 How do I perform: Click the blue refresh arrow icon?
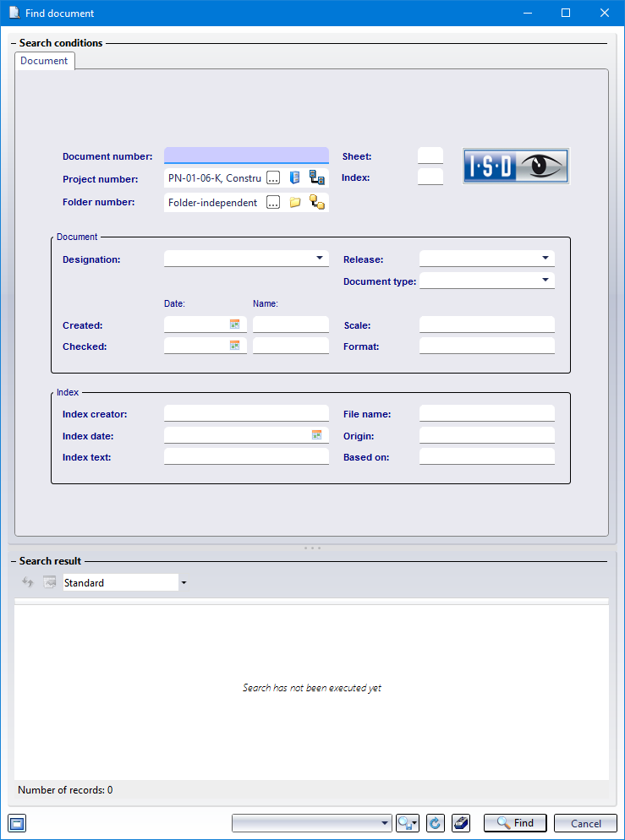coord(436,823)
